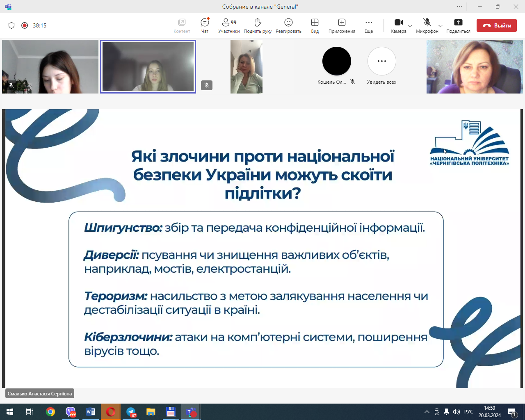The height and width of the screenshot is (420, 525).
Task: Expand the camera options dropdown arrow
Action: [x=410, y=26]
